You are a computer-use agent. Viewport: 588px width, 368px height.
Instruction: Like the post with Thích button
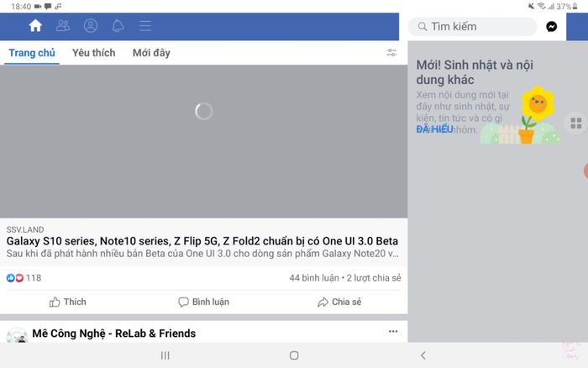point(67,302)
